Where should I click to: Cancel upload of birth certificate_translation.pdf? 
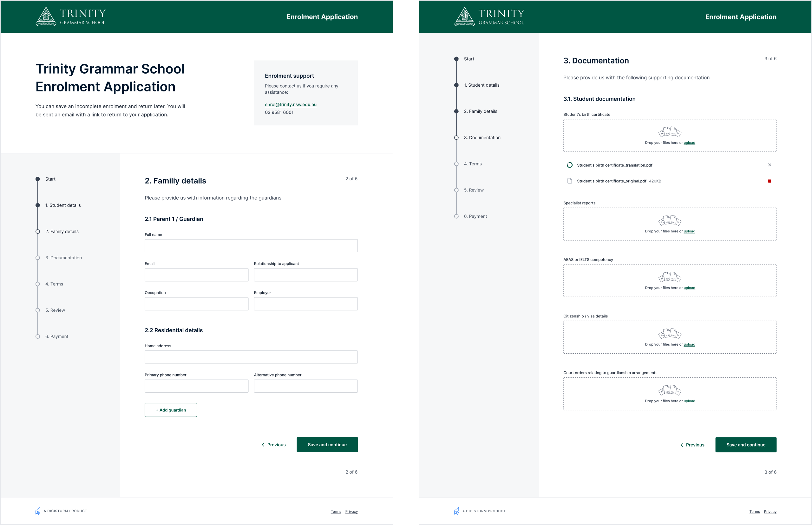tap(769, 165)
